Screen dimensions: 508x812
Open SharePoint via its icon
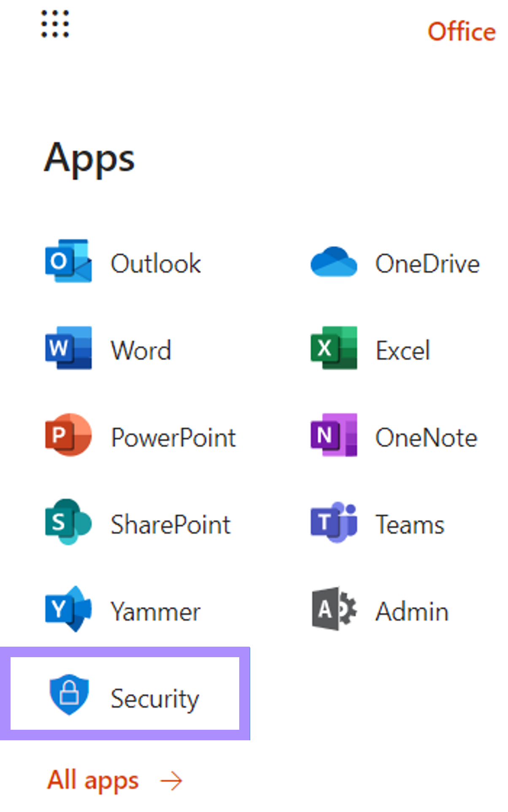point(68,522)
